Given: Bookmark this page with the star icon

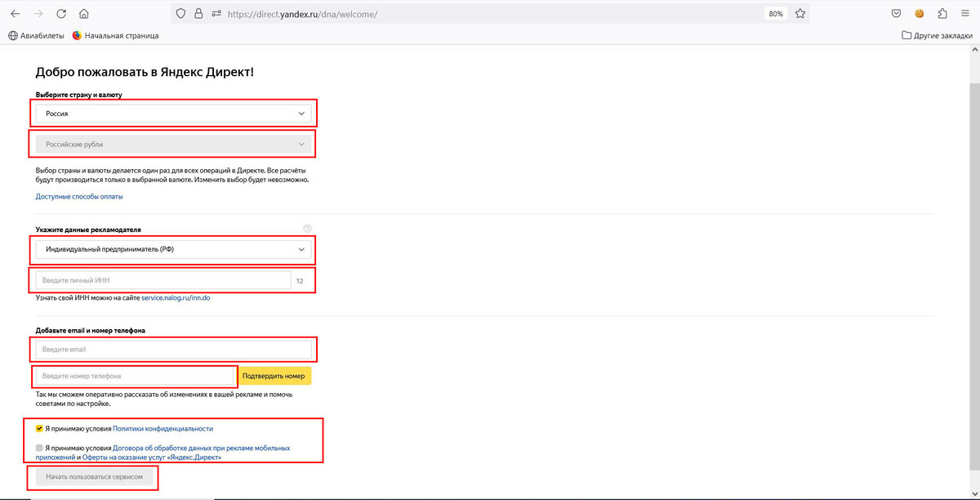Looking at the screenshot, I should (x=800, y=14).
